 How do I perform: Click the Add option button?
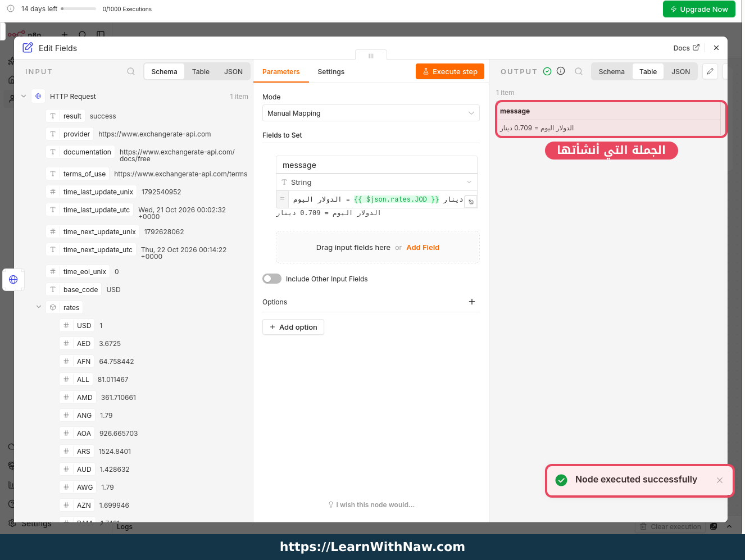[x=293, y=327]
